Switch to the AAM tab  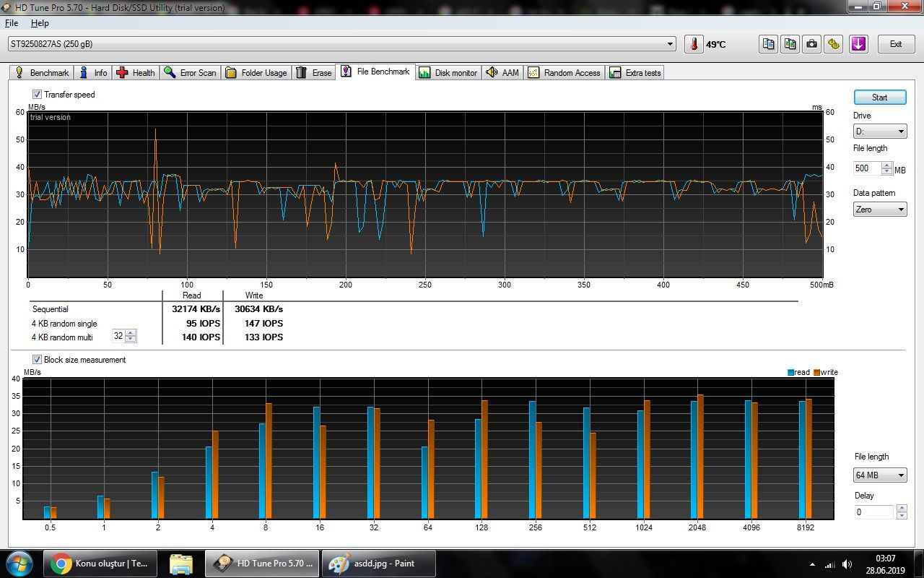pos(502,73)
